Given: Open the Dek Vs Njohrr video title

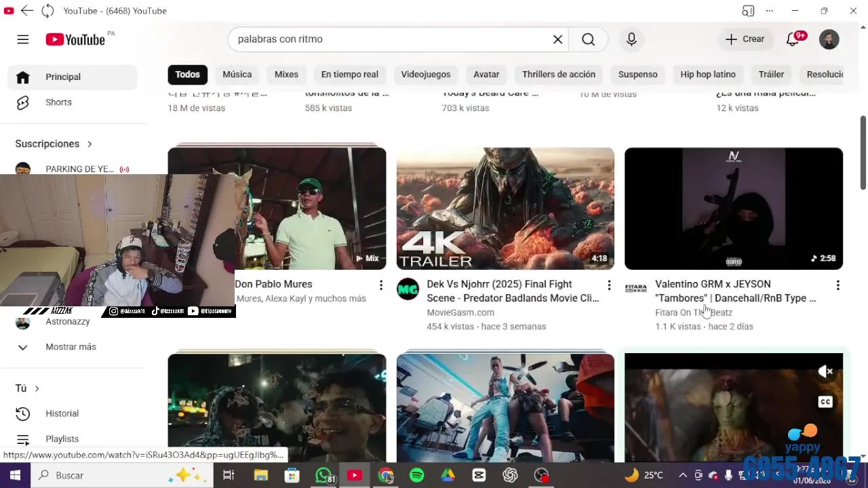Looking at the screenshot, I should point(513,291).
